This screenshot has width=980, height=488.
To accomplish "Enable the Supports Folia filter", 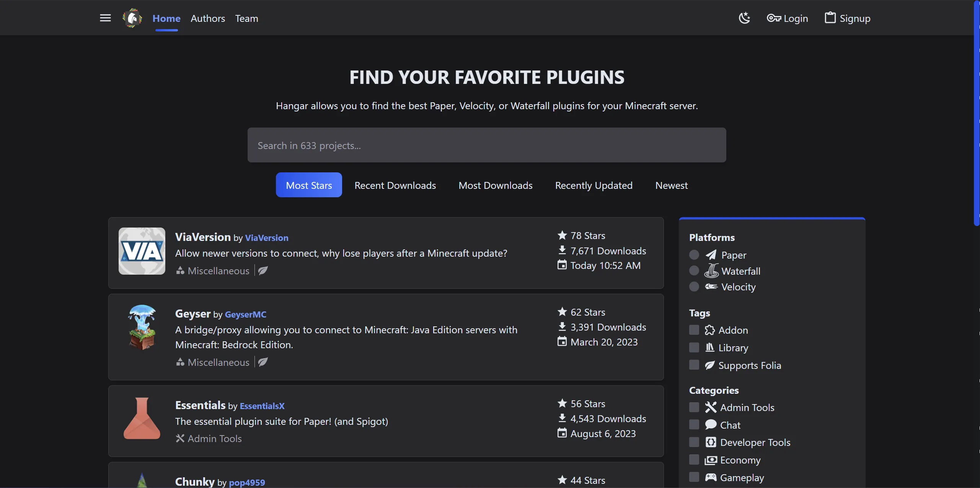I will point(693,365).
